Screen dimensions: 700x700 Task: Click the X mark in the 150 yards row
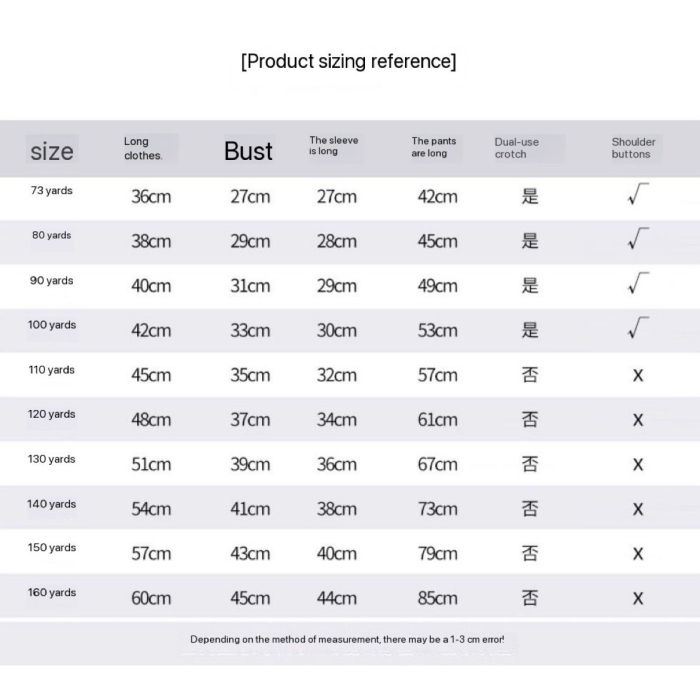coord(638,553)
